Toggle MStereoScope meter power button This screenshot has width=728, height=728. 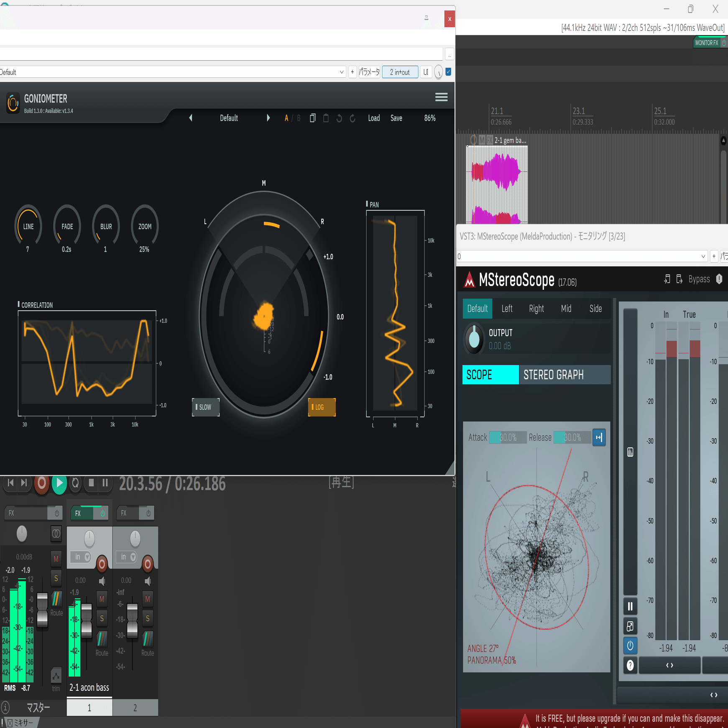coord(630,646)
